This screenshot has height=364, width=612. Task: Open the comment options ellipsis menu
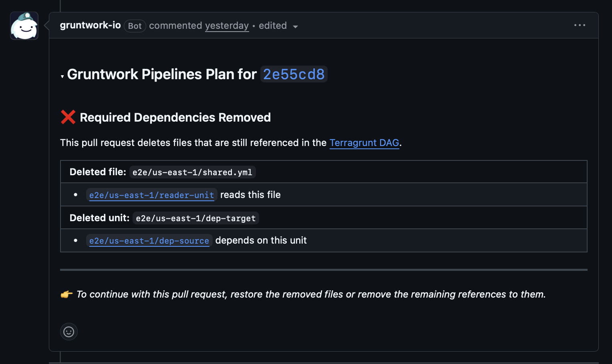(x=580, y=25)
